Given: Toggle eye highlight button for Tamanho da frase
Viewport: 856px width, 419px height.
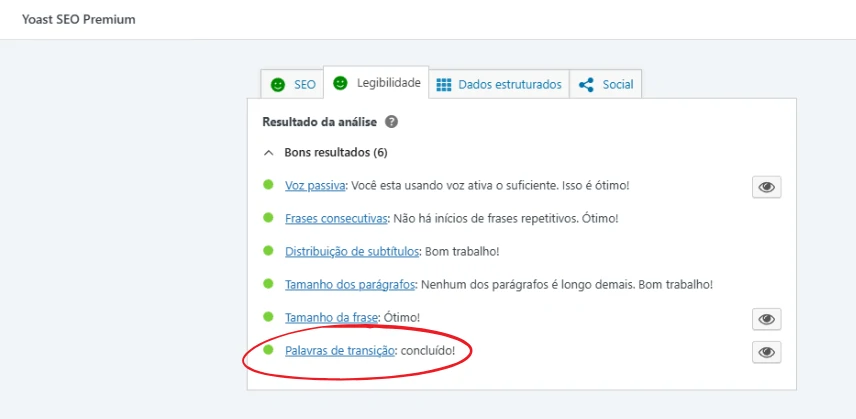Looking at the screenshot, I should tap(766, 319).
